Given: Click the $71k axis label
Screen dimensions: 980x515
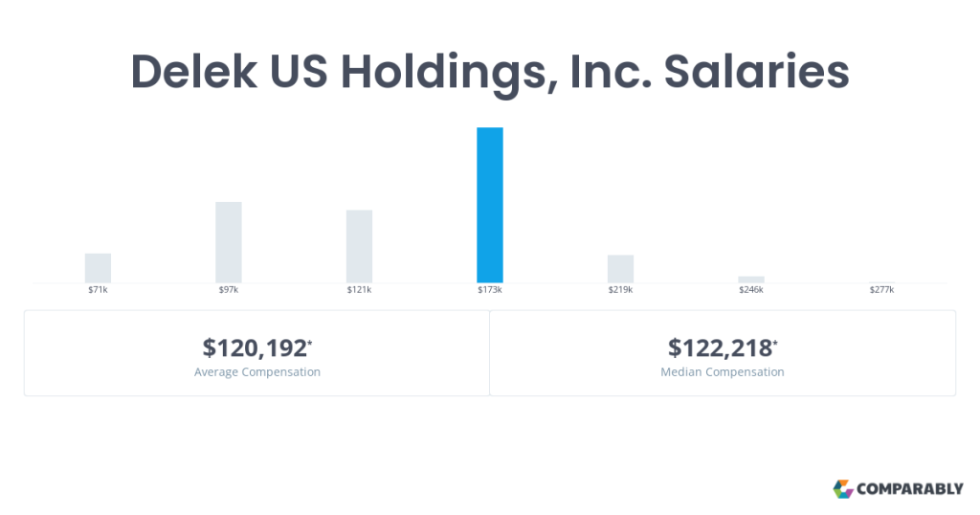Looking at the screenshot, I should [x=99, y=290].
